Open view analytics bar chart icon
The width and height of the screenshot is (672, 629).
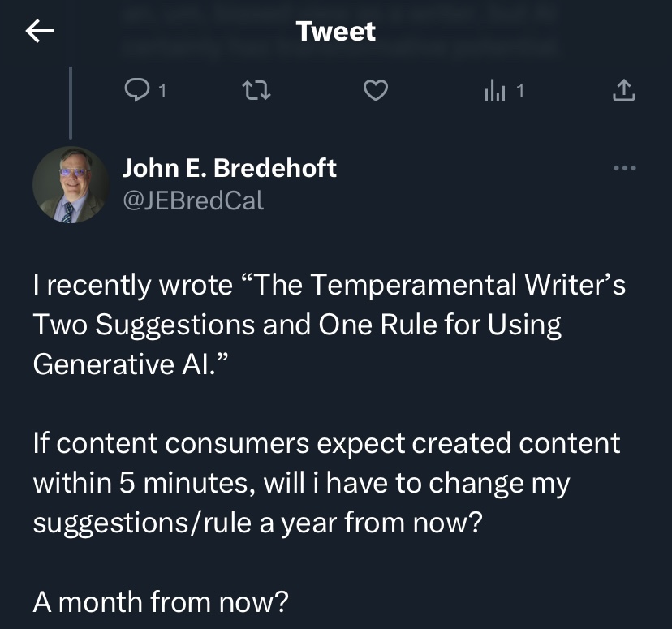pyautogui.click(x=494, y=91)
